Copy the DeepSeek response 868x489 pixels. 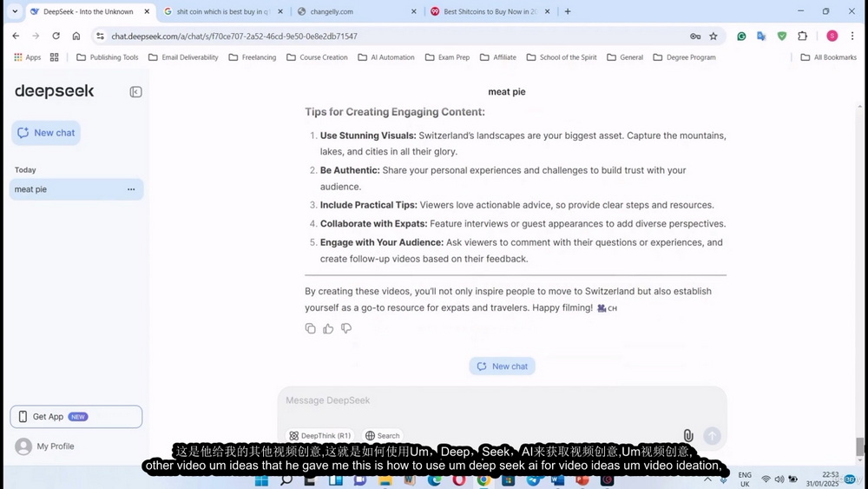(310, 328)
